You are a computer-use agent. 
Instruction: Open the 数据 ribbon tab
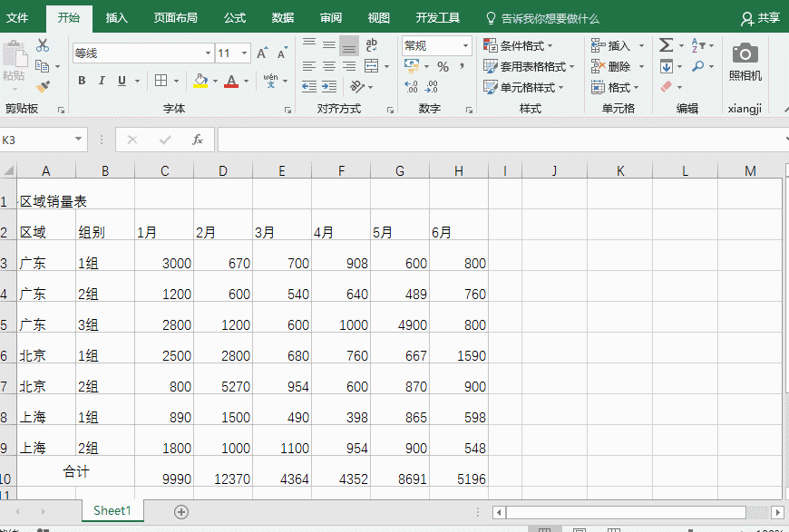283,17
